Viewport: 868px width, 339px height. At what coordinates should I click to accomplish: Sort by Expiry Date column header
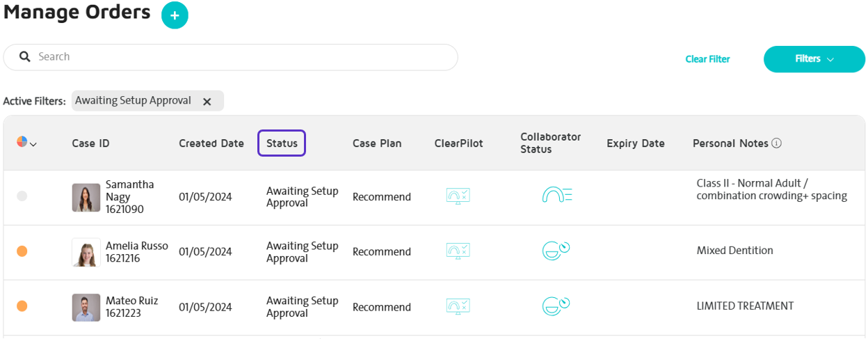636,143
